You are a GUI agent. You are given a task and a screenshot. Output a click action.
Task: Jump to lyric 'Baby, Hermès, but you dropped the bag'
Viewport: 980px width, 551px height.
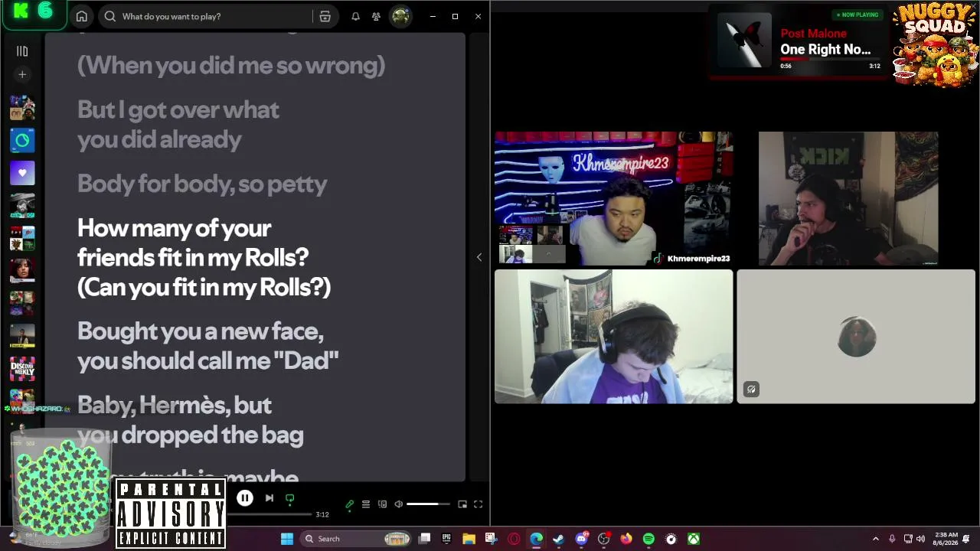pyautogui.click(x=191, y=420)
